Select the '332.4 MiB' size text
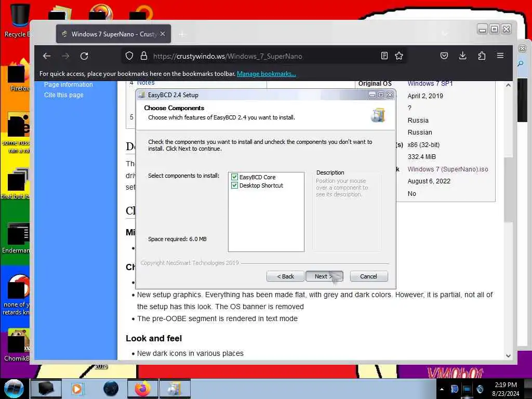 tap(422, 157)
